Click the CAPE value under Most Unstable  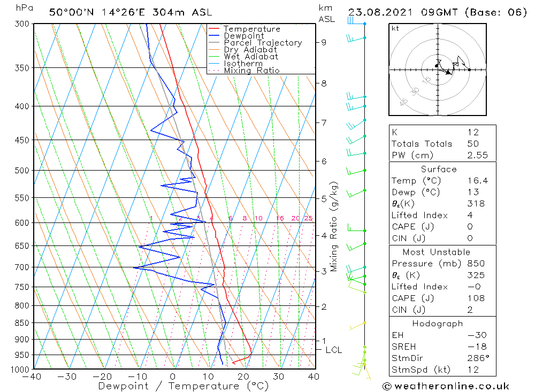click(x=476, y=298)
